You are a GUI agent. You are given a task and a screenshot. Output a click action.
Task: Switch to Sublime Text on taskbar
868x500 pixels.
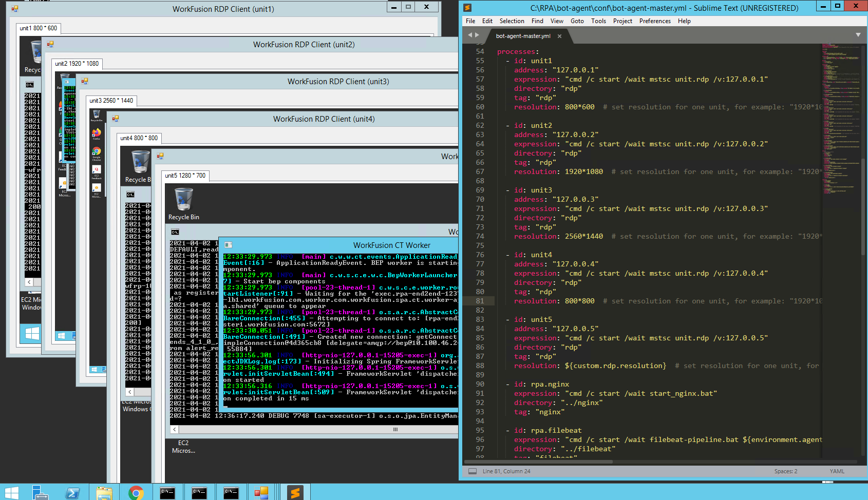(x=295, y=493)
